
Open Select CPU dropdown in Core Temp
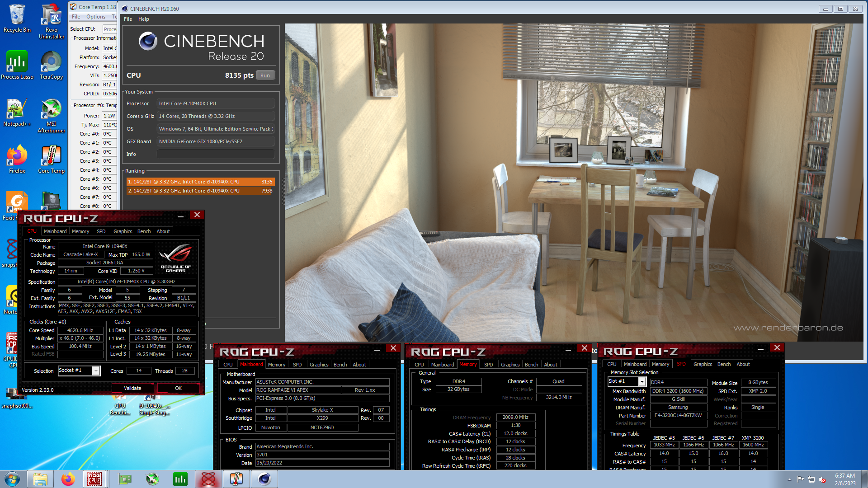(x=109, y=29)
